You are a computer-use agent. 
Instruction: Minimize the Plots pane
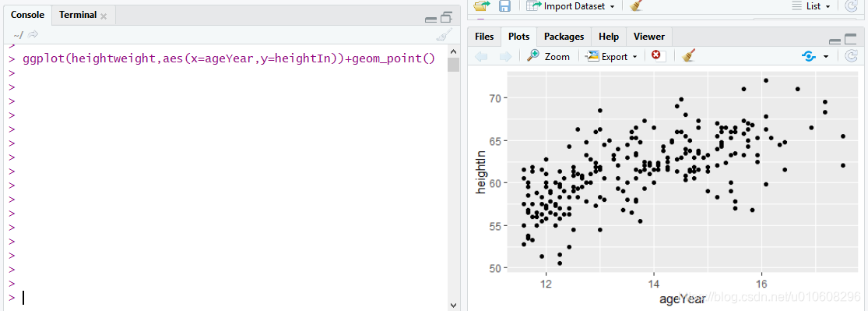click(835, 41)
